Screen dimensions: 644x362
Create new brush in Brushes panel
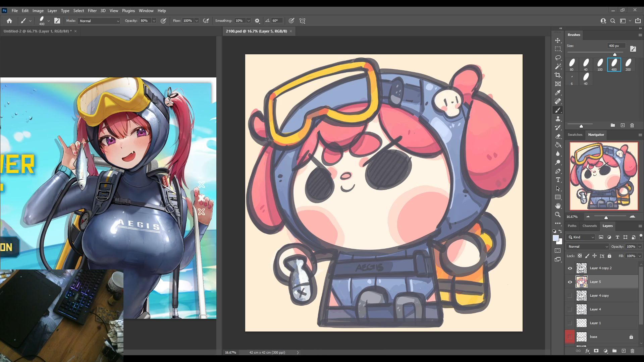(623, 125)
